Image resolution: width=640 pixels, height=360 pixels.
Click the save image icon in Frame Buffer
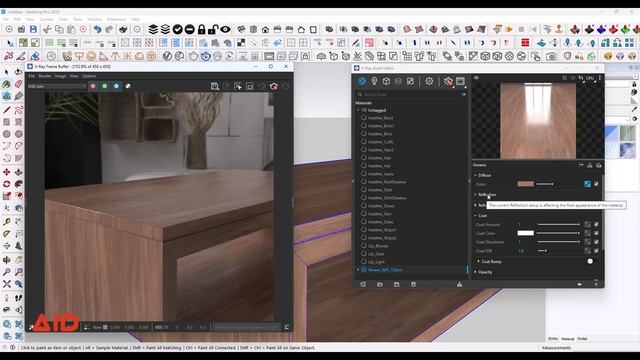click(215, 86)
